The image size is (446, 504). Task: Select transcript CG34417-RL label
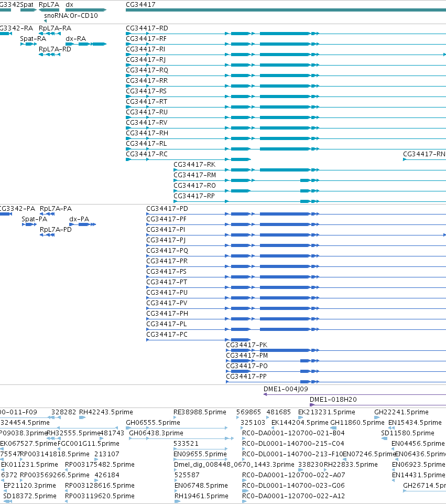(x=146, y=144)
